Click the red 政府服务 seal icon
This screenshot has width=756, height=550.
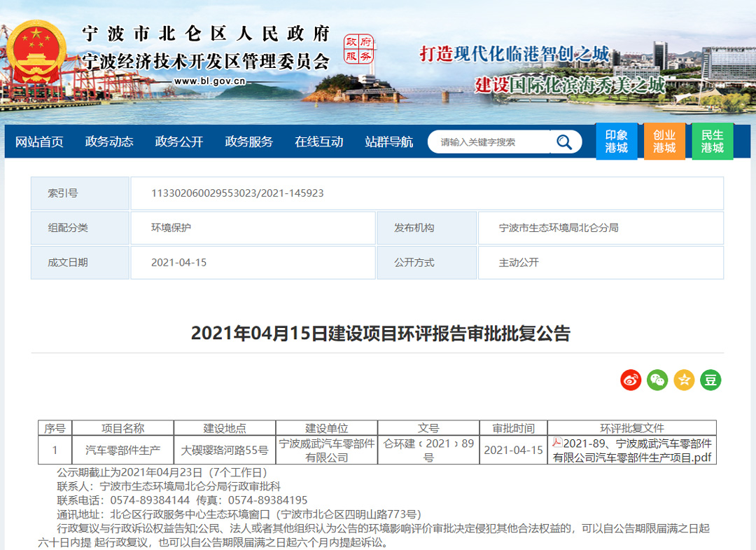(x=359, y=49)
